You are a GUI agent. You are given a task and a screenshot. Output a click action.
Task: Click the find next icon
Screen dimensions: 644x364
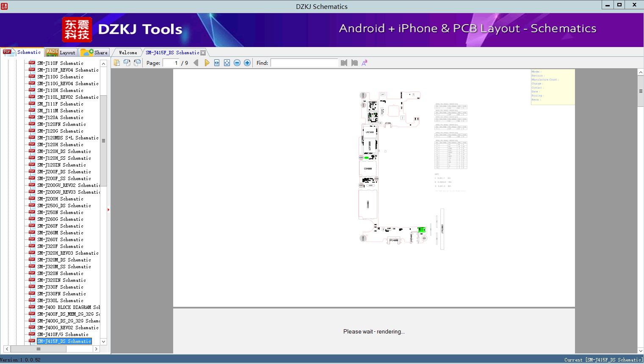[354, 63]
